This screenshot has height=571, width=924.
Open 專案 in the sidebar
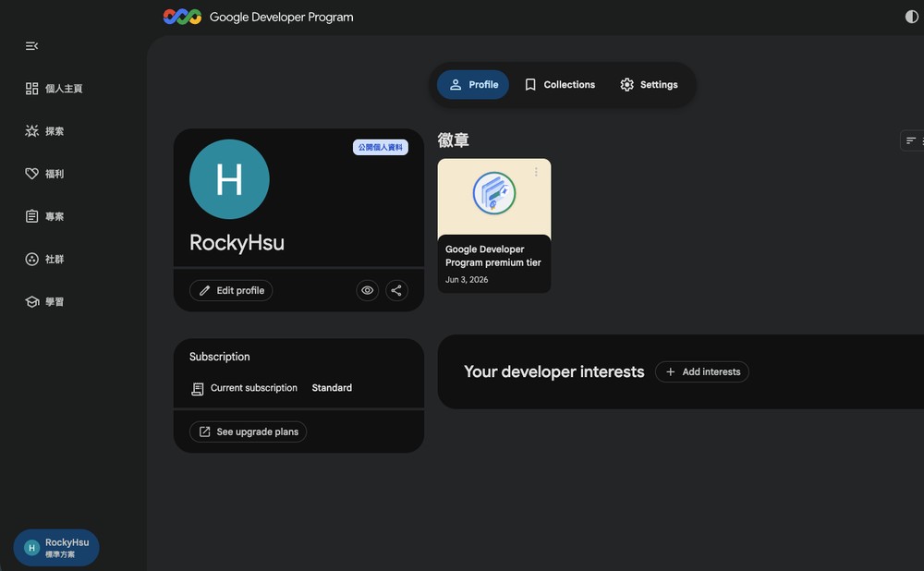[x=44, y=216]
